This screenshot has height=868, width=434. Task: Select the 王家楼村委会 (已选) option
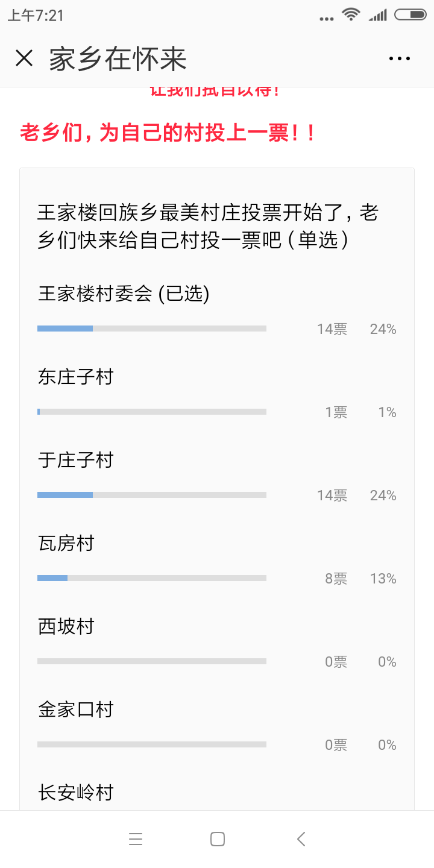click(x=124, y=294)
